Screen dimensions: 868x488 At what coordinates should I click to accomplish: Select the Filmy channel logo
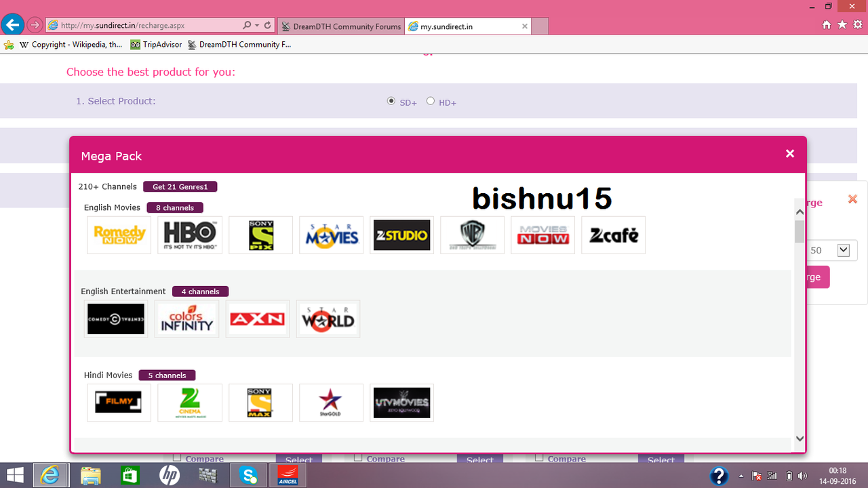pyautogui.click(x=119, y=403)
